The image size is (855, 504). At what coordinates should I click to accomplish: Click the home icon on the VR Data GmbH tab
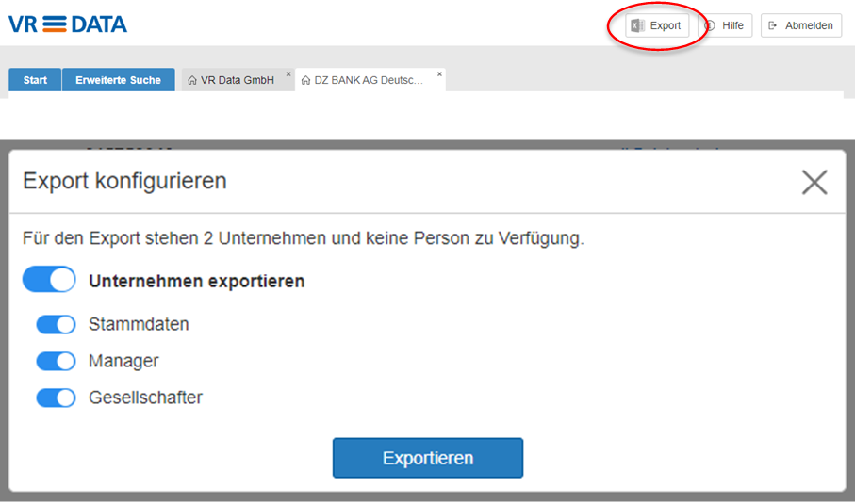192,80
